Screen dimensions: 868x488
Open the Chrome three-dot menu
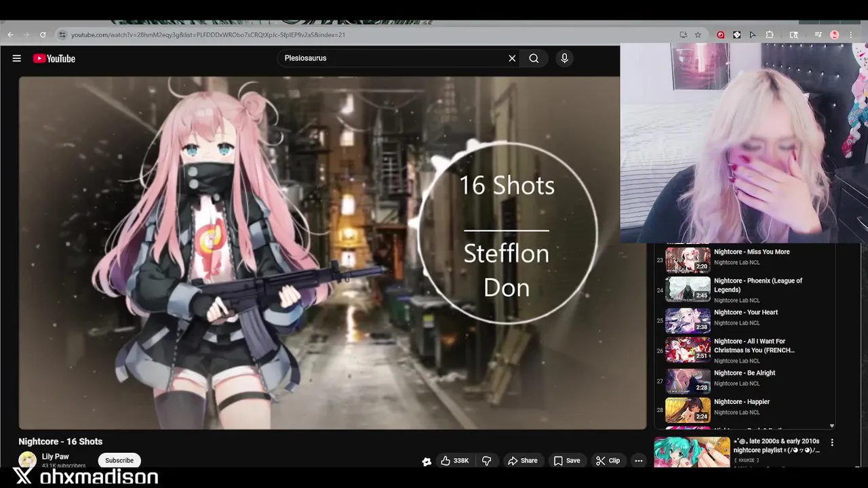pyautogui.click(x=851, y=35)
